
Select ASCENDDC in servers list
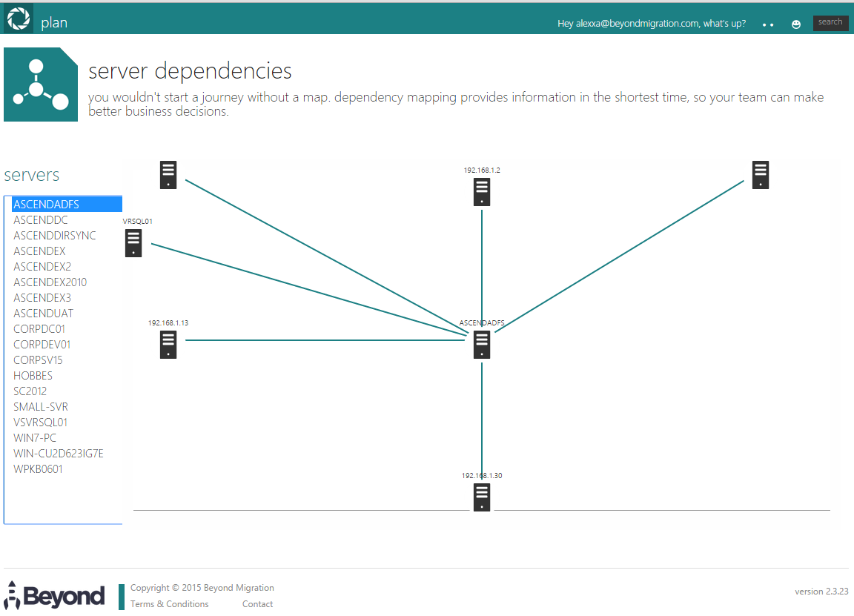click(x=41, y=220)
